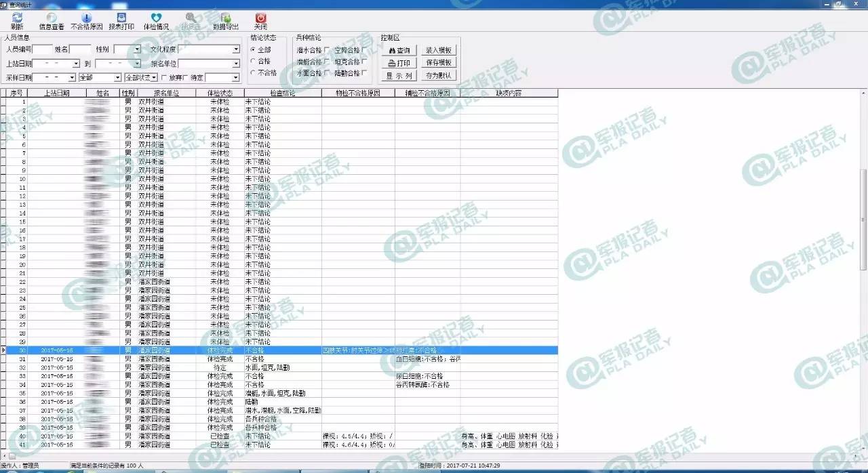Select the 合格 radio button

pyautogui.click(x=254, y=61)
